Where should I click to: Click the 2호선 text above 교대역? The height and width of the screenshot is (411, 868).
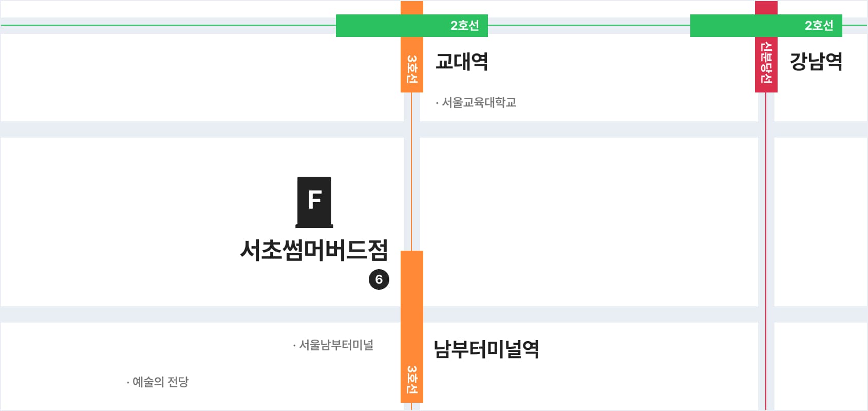coord(464,26)
